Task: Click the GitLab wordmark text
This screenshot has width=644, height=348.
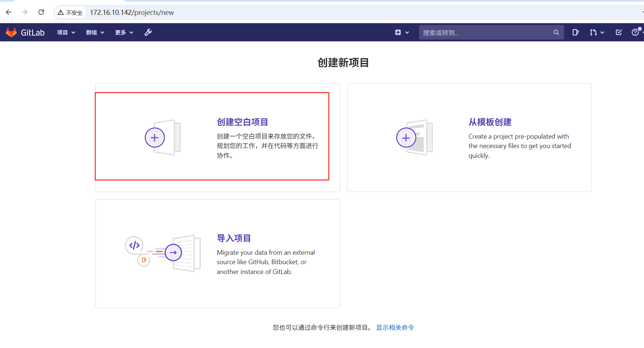Action: coord(33,33)
